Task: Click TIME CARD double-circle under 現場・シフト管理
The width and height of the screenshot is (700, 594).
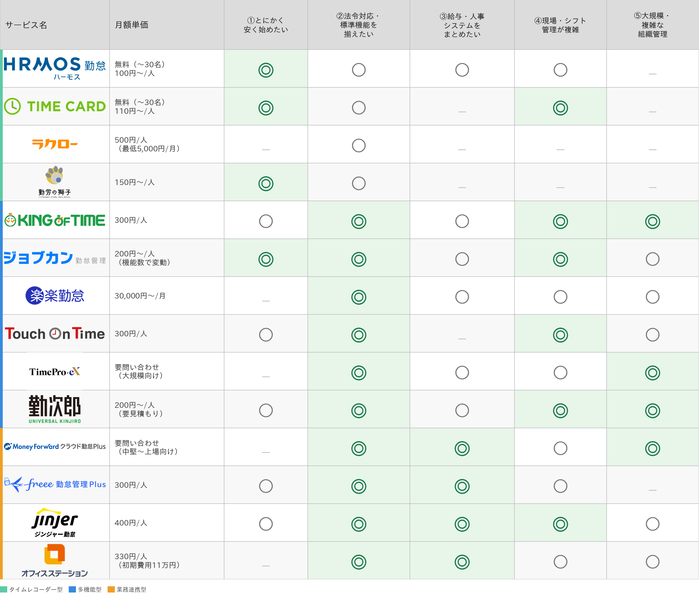Action: coord(561,108)
